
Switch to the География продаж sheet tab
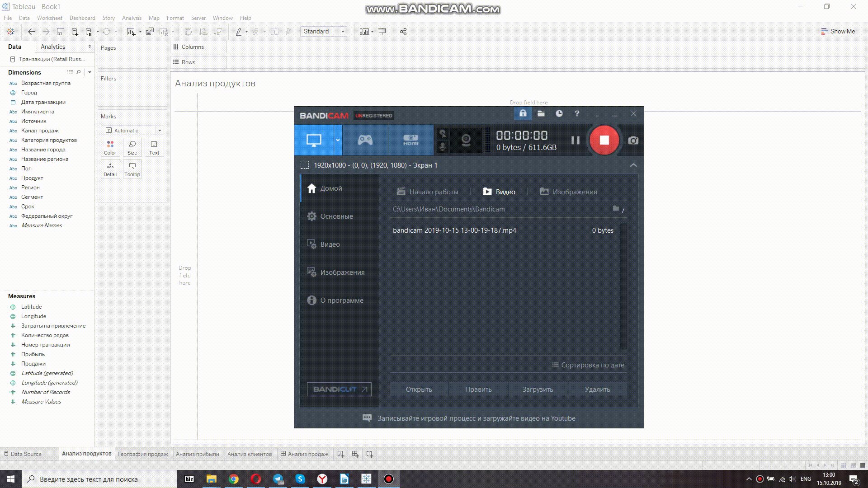pos(142,454)
